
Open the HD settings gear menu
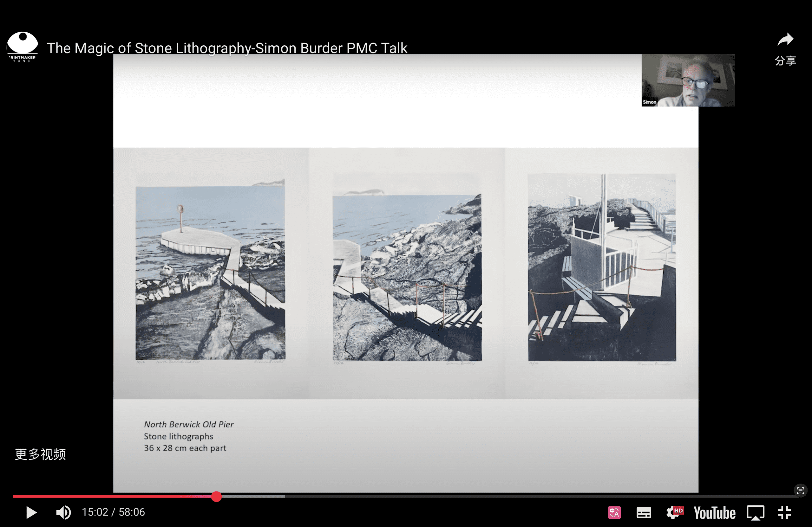(675, 512)
